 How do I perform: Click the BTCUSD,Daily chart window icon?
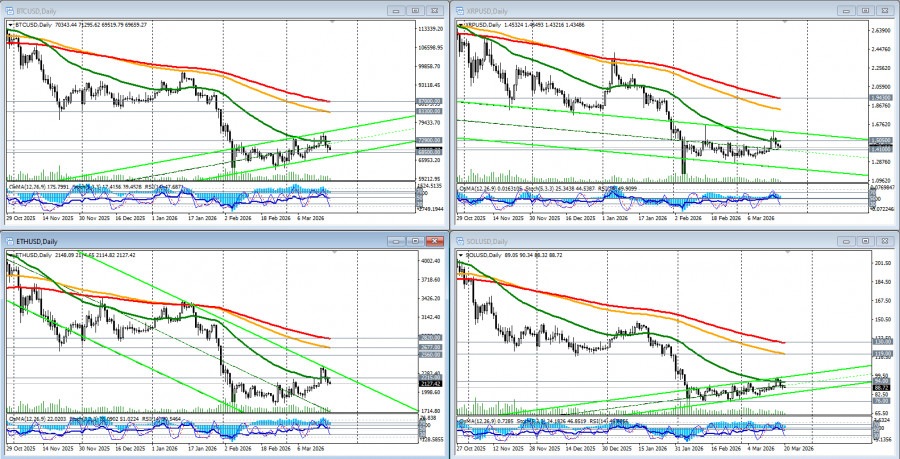[8, 11]
